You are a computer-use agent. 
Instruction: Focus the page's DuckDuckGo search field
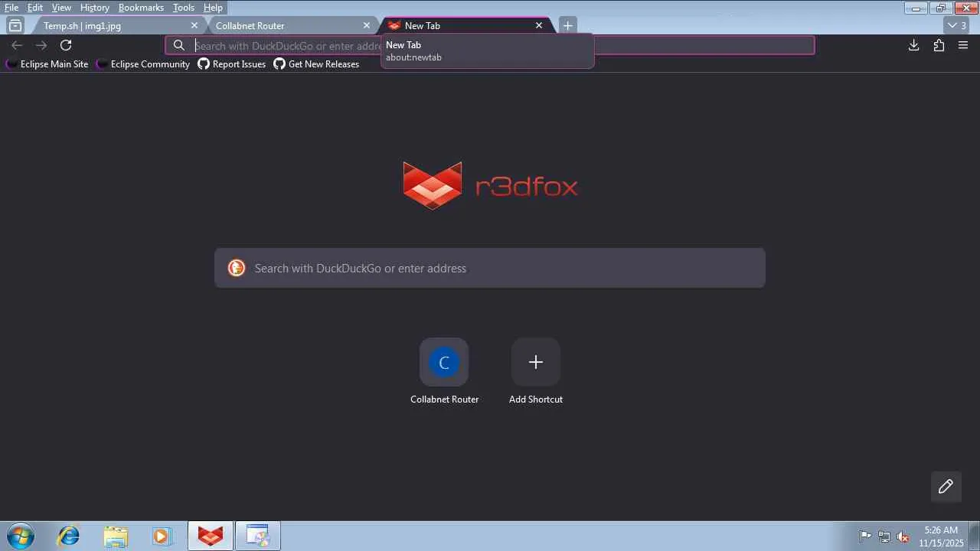490,268
